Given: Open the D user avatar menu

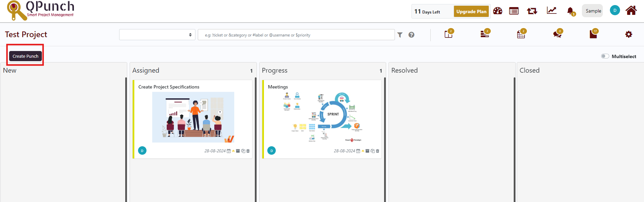Looking at the screenshot, I should point(615,10).
